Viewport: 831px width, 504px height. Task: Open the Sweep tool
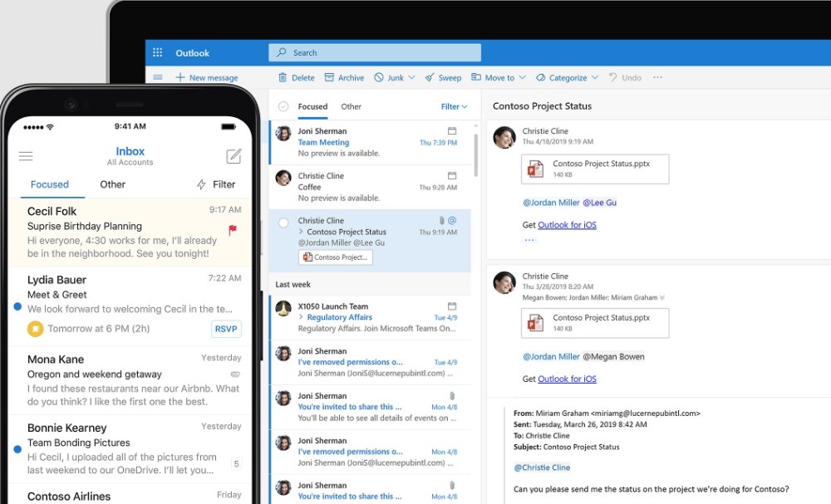(x=430, y=76)
